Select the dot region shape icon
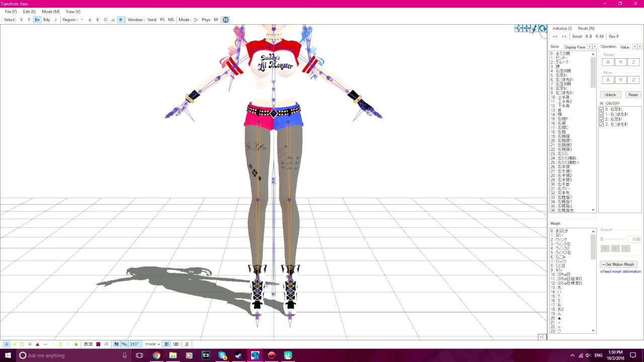The width and height of the screenshot is (644, 362). [82, 20]
